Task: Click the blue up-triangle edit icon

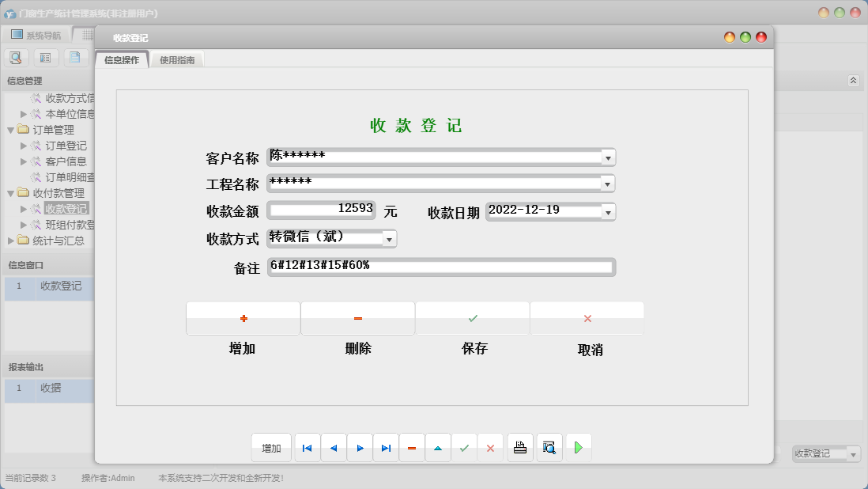Action: click(x=438, y=448)
